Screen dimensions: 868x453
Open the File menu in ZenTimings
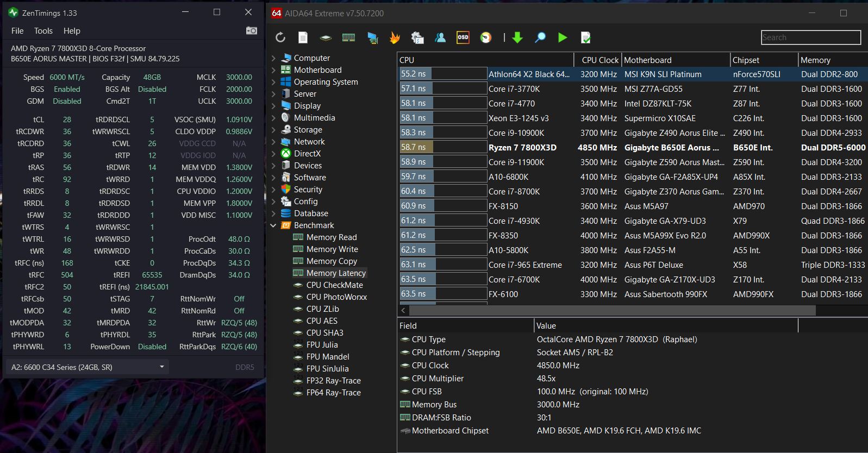[x=17, y=31]
